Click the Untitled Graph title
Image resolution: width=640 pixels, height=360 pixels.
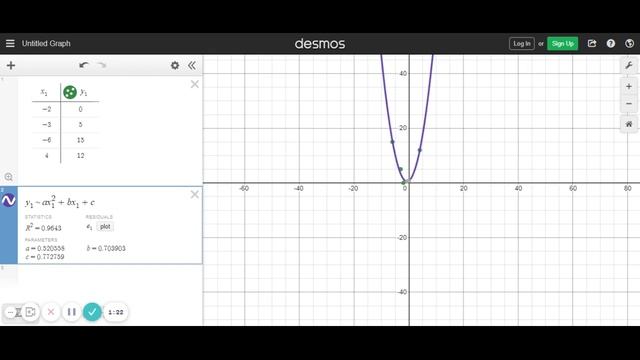click(x=46, y=43)
